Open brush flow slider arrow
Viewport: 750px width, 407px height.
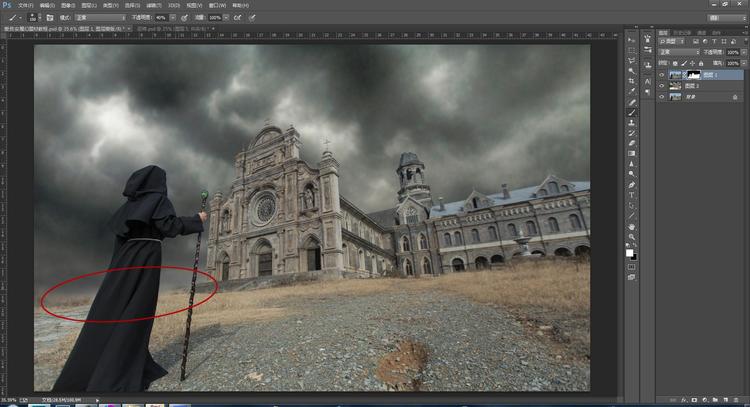[226, 18]
